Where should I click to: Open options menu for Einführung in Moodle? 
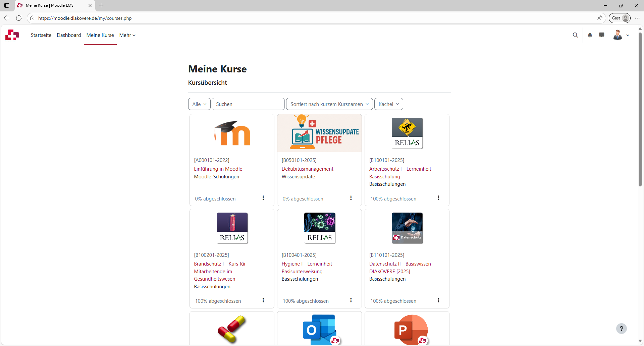(263, 198)
